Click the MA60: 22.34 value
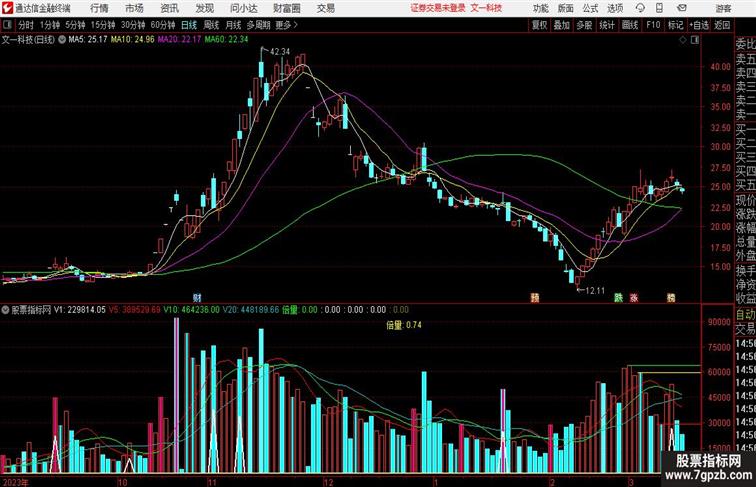 pos(226,40)
